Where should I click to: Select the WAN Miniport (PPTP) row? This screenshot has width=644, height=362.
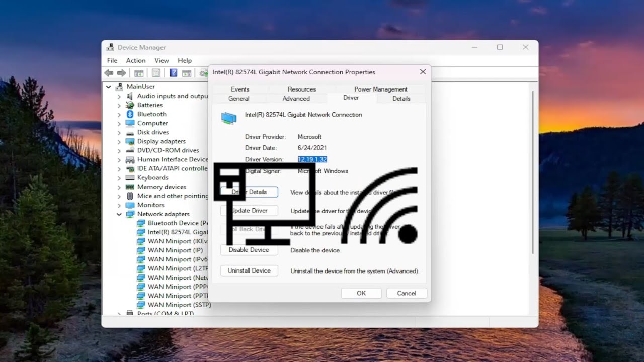coord(173,296)
